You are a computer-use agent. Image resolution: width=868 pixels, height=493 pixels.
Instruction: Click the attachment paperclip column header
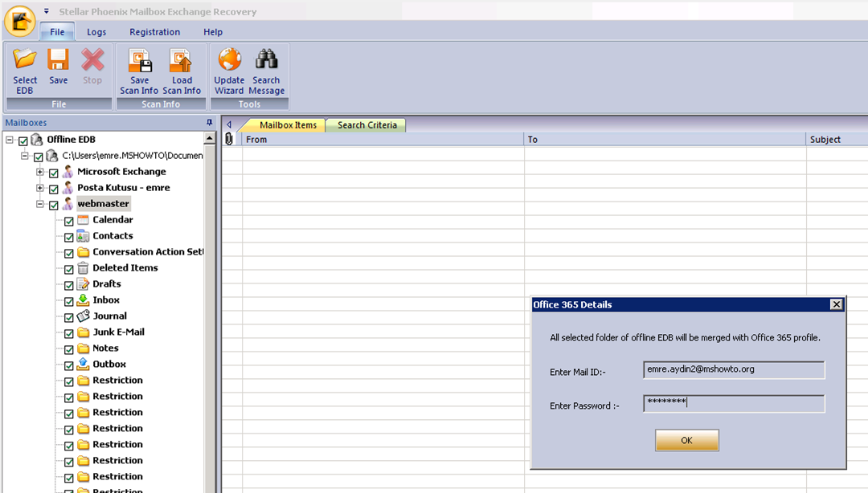point(228,140)
